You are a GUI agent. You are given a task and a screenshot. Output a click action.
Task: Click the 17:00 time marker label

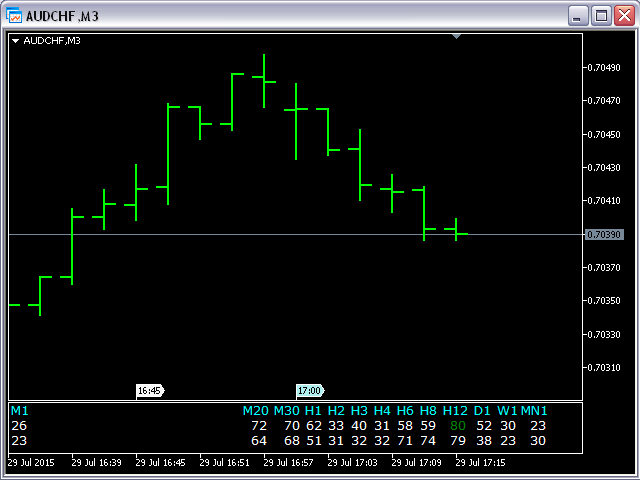coord(310,391)
